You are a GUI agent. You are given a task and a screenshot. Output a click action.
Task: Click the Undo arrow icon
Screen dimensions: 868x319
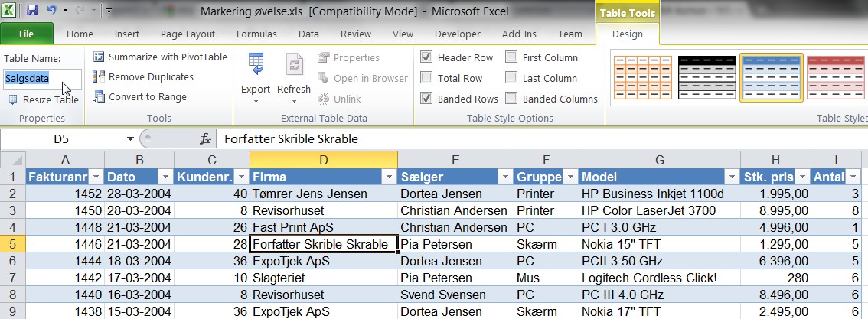tap(52, 11)
